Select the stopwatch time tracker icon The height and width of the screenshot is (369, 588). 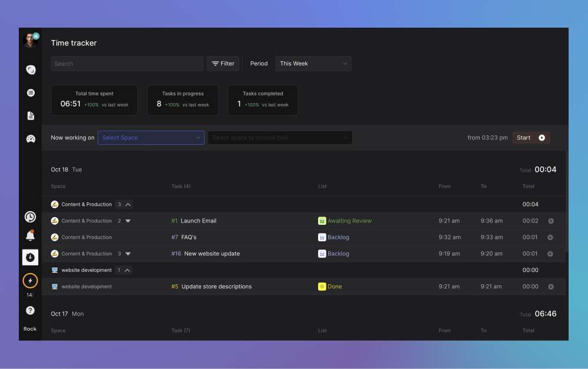30,257
